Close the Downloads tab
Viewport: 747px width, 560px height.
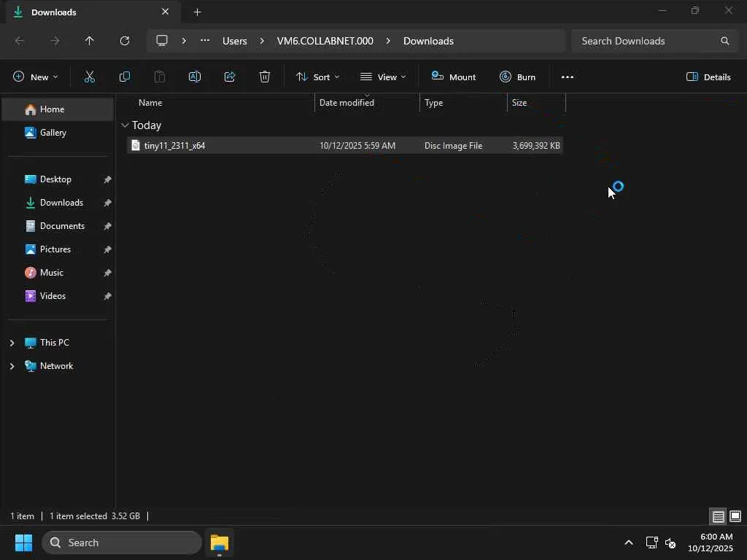click(x=166, y=12)
